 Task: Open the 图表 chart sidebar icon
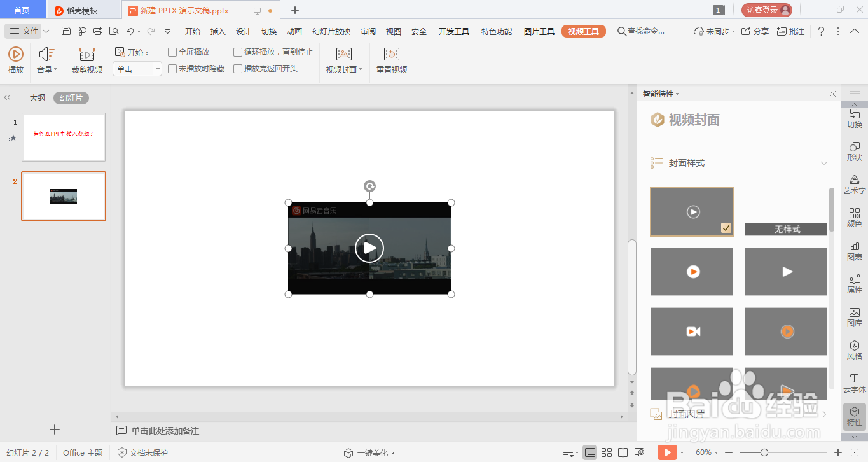point(855,251)
